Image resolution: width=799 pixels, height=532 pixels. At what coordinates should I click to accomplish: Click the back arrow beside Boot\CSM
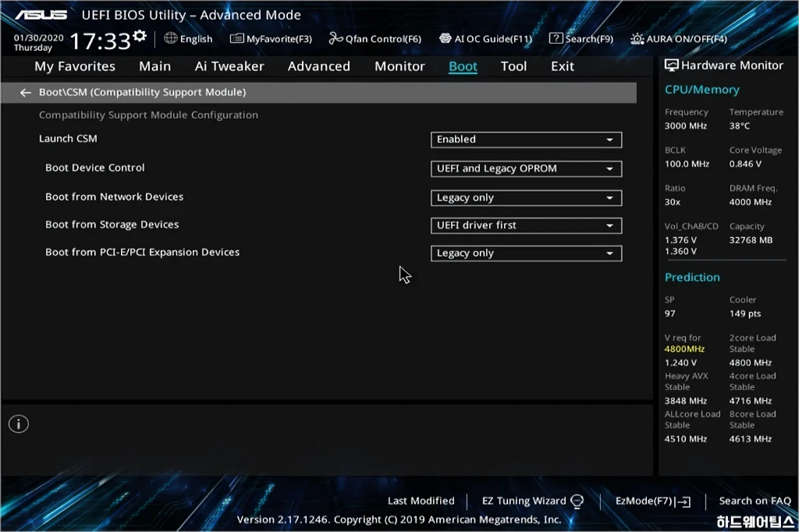click(x=26, y=92)
